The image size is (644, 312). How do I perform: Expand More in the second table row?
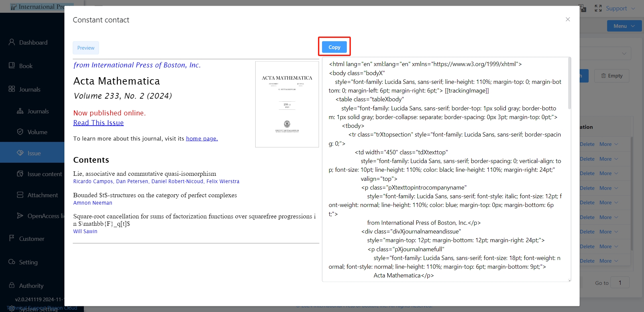(x=608, y=159)
